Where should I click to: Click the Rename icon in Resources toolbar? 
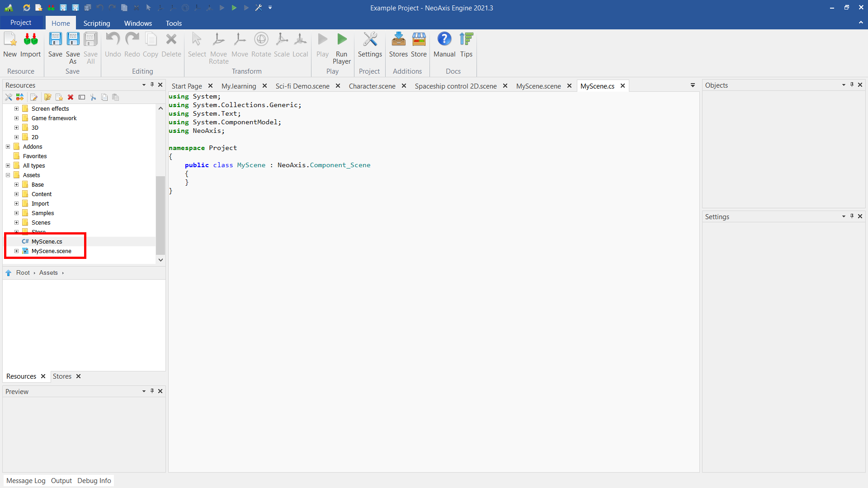82,97
